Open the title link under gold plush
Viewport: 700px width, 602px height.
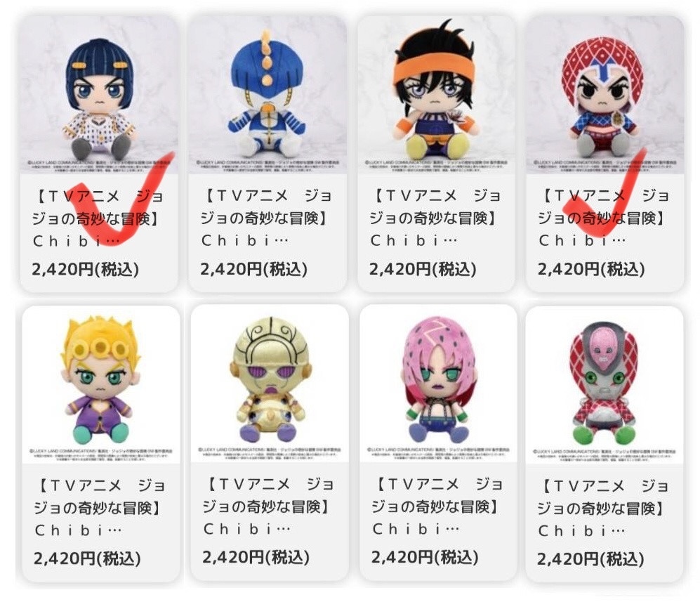pos(269,506)
